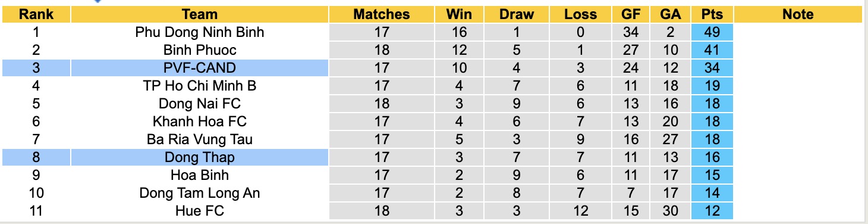Click the 49 points cell
Screen dimensions: 868x224
pos(712,32)
